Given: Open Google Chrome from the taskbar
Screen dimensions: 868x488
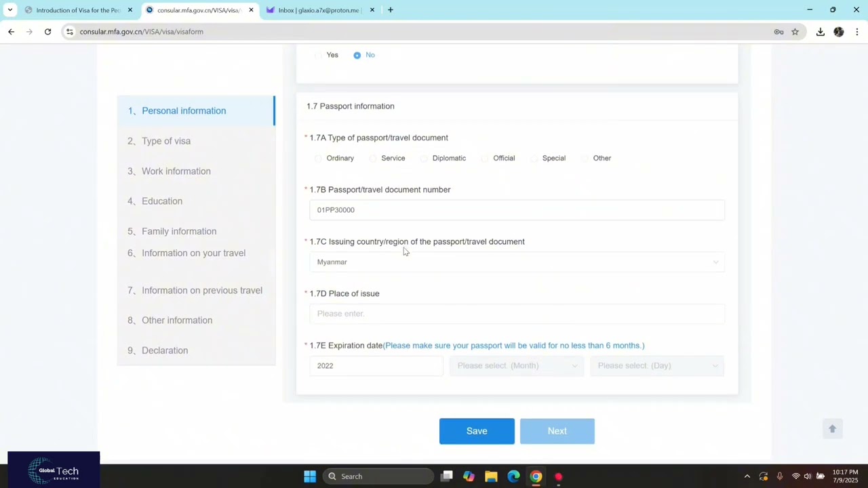Looking at the screenshot, I should point(536,476).
